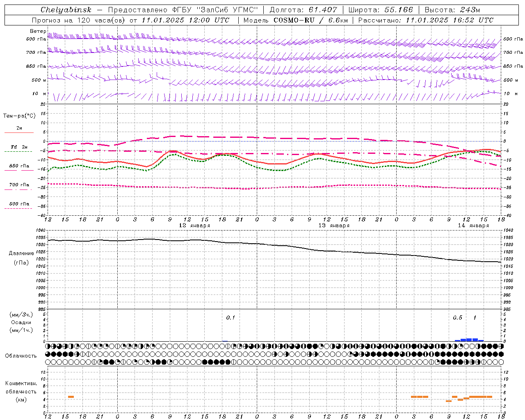Click the 2м temperature legend entry
The width and height of the screenshot is (525, 420).
point(19,128)
